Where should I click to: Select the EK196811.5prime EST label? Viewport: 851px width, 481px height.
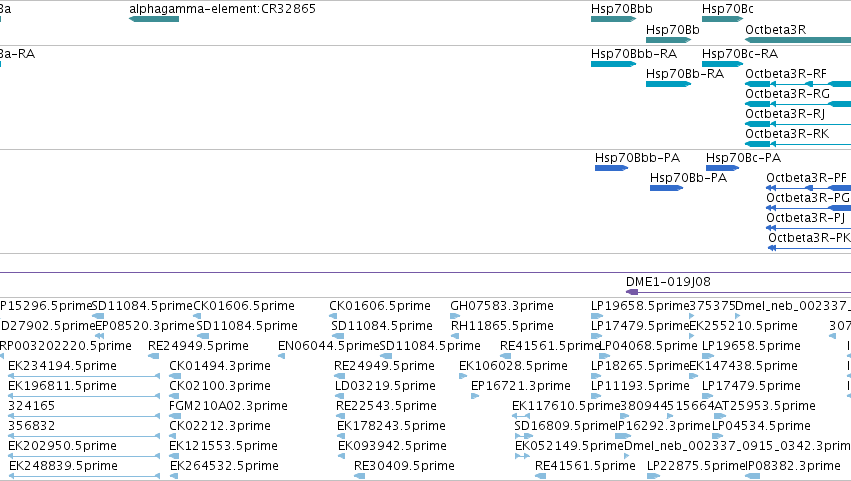point(62,387)
